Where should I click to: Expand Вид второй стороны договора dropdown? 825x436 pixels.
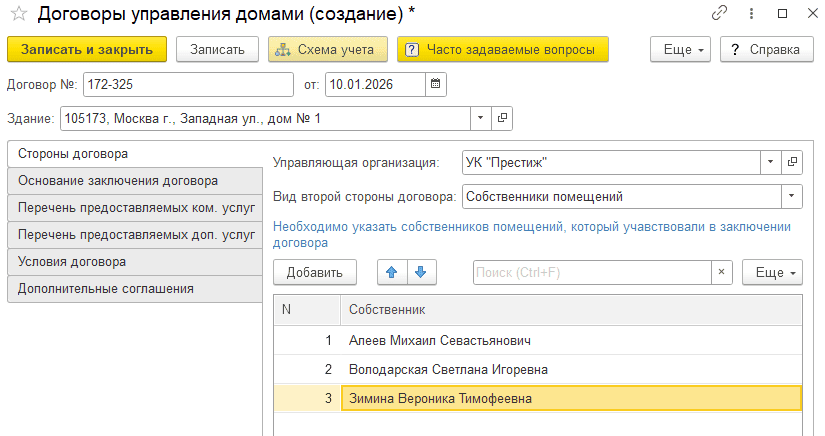791,196
